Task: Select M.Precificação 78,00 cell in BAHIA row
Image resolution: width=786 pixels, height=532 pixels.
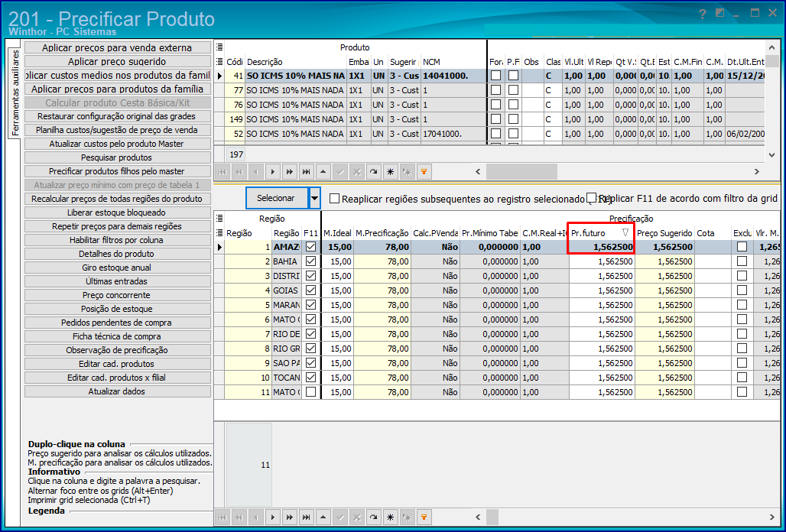Action: (x=382, y=261)
